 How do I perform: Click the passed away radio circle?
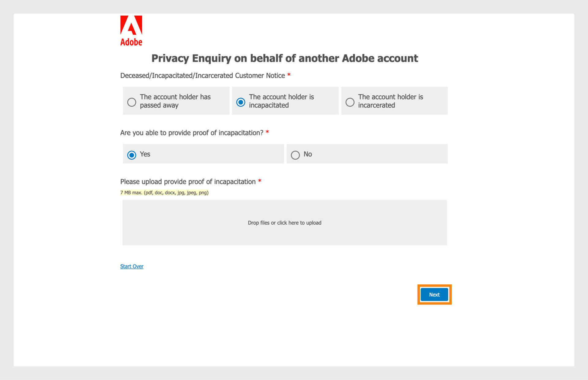pyautogui.click(x=131, y=102)
